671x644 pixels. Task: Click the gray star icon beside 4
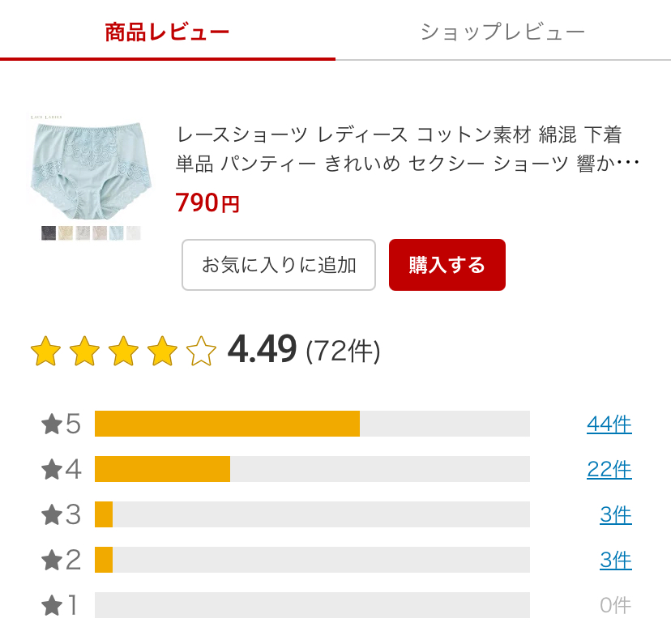[x=52, y=470]
